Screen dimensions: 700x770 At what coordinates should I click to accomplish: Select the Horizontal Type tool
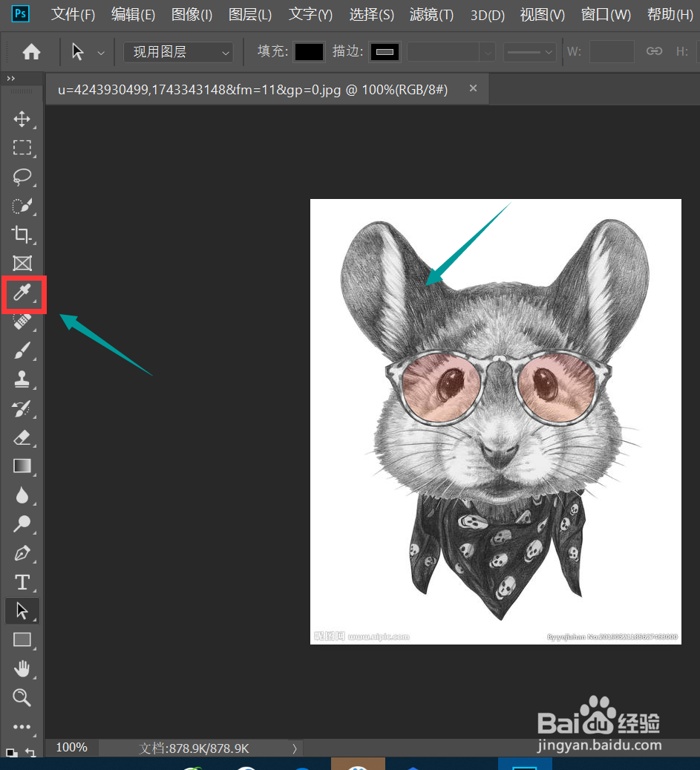tap(22, 582)
